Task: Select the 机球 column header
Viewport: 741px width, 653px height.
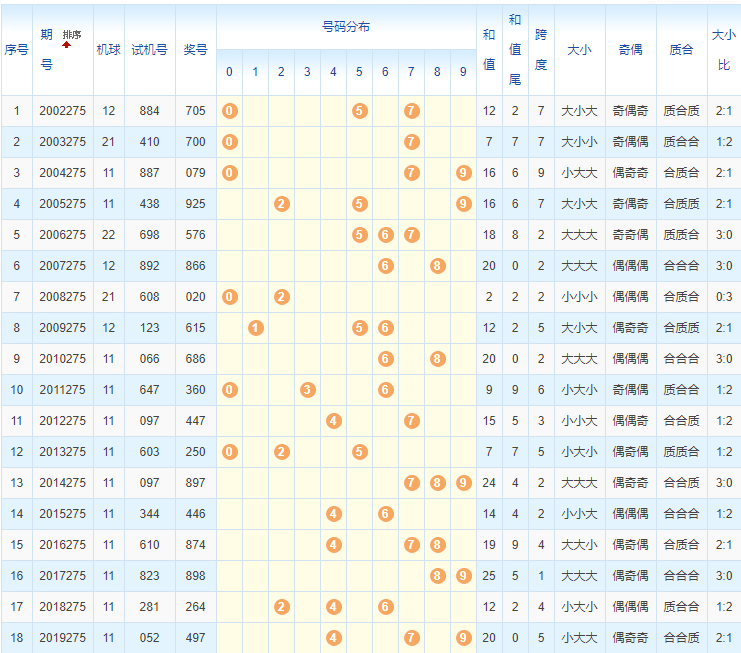Action: click(108, 49)
